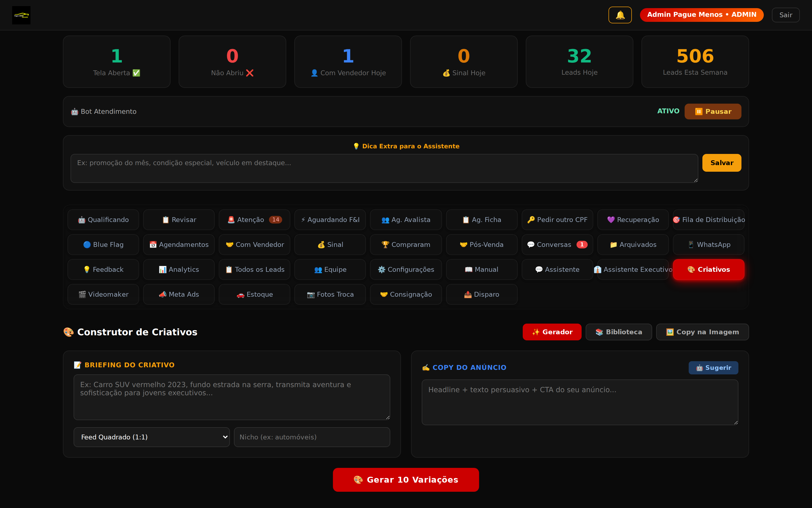Viewport: 812px width, 508px height.
Task: Click the Sugerir copy button
Action: pos(713,368)
